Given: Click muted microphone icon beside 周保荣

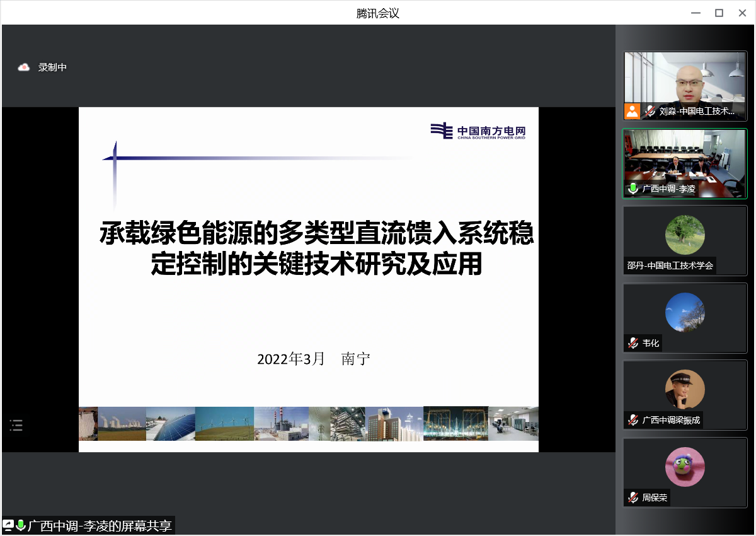Looking at the screenshot, I should click(x=633, y=498).
